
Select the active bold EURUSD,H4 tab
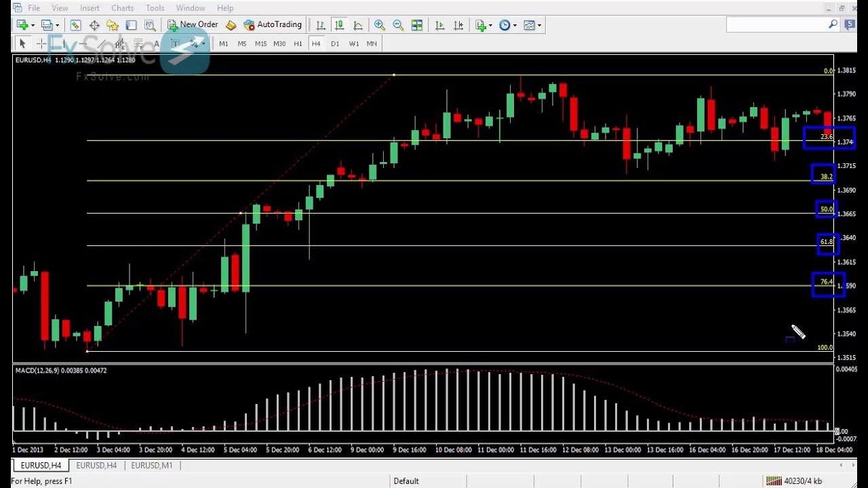coord(41,466)
